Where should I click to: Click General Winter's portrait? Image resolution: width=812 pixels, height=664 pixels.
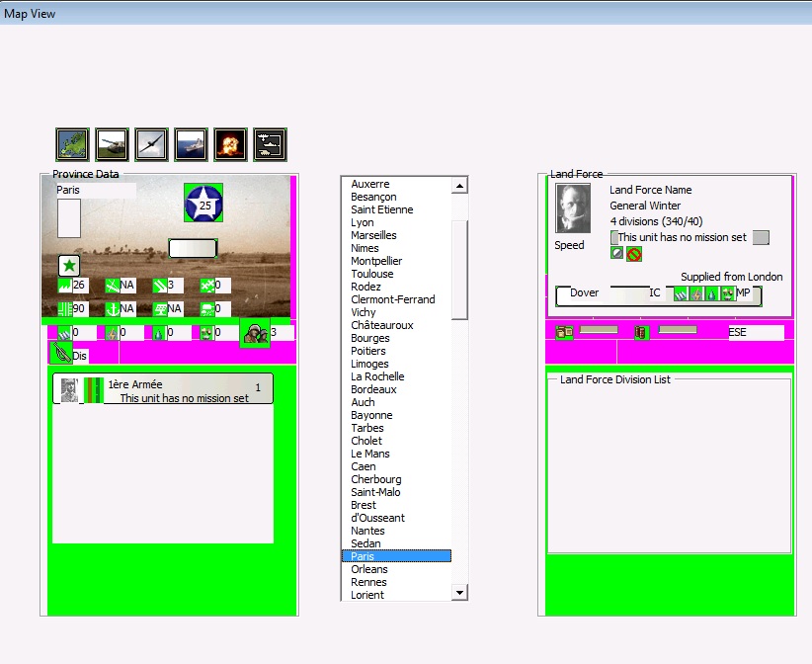click(573, 209)
